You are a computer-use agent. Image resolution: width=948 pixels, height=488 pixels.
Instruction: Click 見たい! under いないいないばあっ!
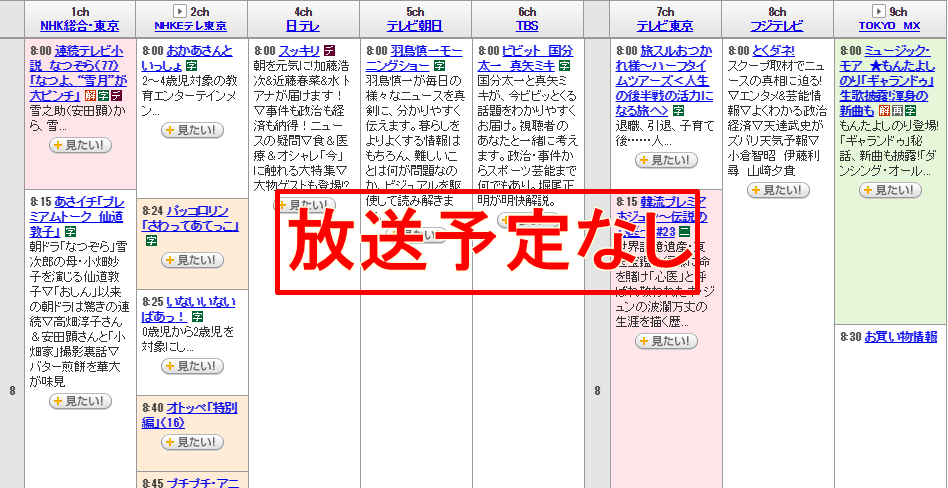(x=192, y=366)
